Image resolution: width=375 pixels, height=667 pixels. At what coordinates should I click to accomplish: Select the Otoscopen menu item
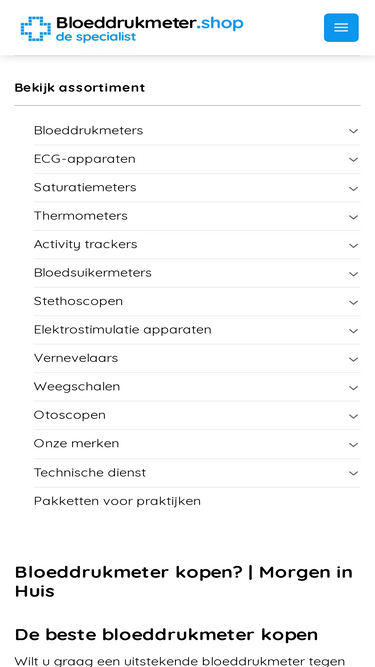click(69, 415)
